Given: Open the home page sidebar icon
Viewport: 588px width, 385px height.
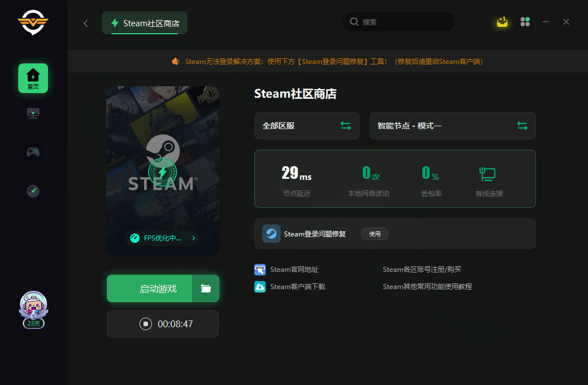Looking at the screenshot, I should (x=33, y=78).
